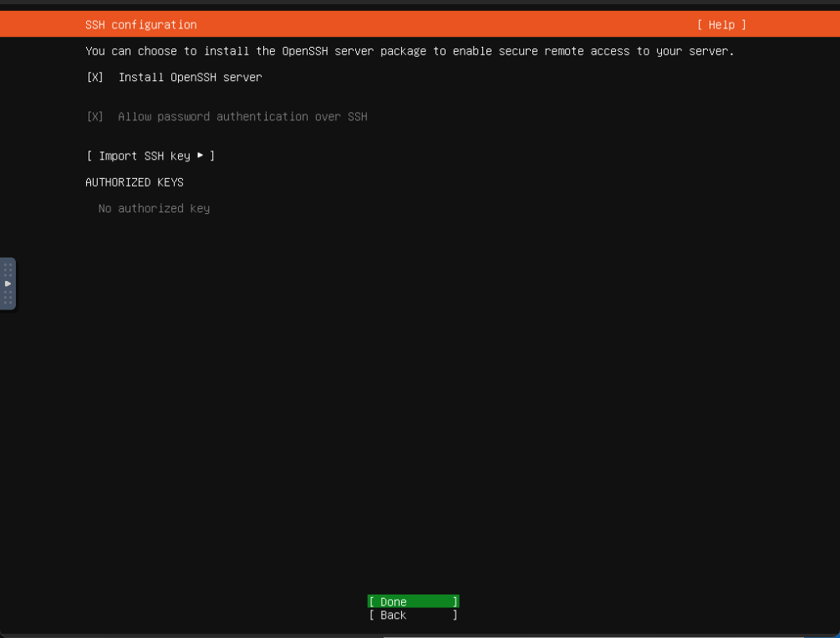The height and width of the screenshot is (638, 840).
Task: Select the No authorized key entry
Action: [x=154, y=208]
